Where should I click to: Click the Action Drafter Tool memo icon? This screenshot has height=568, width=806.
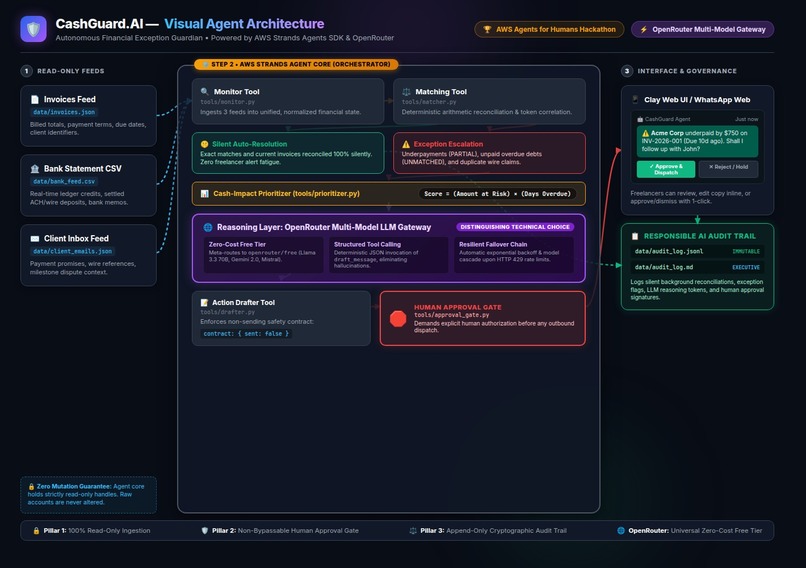tap(204, 302)
